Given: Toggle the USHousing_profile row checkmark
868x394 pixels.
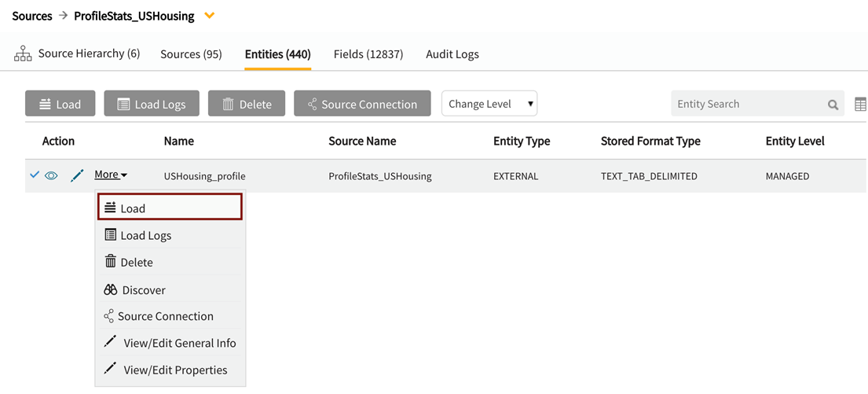Looking at the screenshot, I should [35, 175].
